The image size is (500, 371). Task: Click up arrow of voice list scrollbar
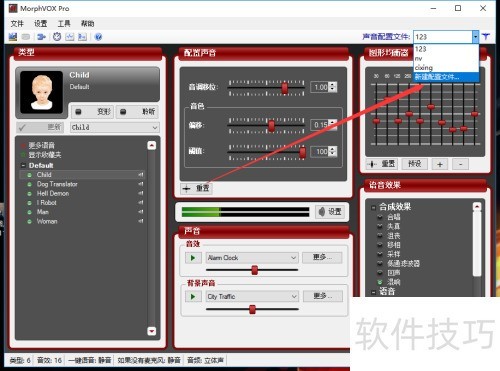pyautogui.click(x=152, y=145)
